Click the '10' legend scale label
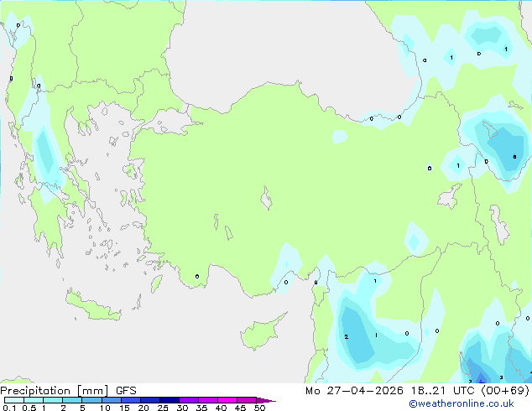The width and height of the screenshot is (532, 411). click(105, 408)
